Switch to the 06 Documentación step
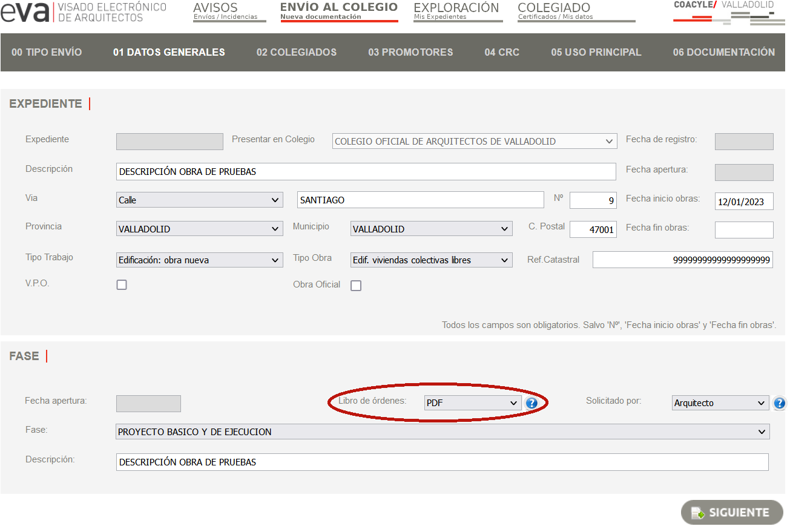790x532 pixels. click(723, 52)
